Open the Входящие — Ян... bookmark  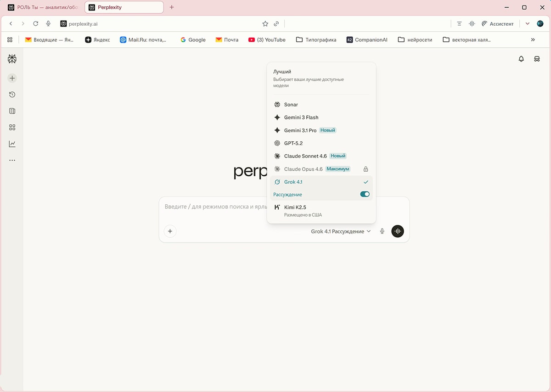click(49, 40)
